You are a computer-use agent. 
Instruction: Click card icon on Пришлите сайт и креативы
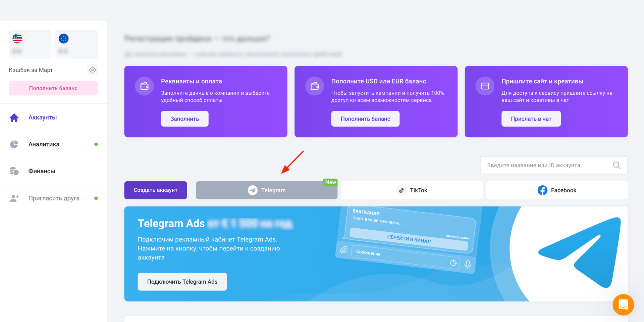(x=485, y=86)
